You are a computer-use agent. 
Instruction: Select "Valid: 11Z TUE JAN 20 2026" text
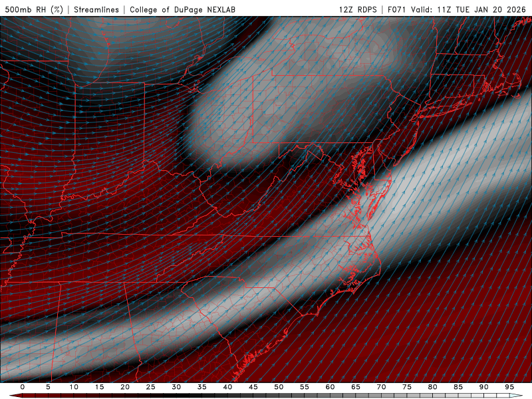pyautogui.click(x=469, y=9)
